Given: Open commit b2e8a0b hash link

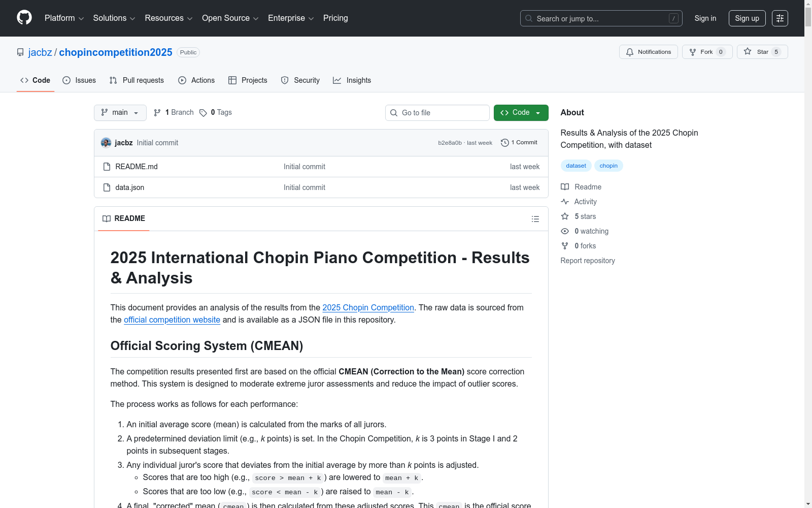Looking at the screenshot, I should coord(450,143).
